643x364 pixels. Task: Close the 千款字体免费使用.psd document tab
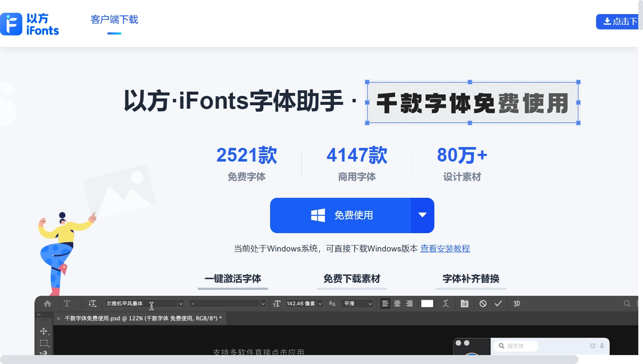click(58, 318)
